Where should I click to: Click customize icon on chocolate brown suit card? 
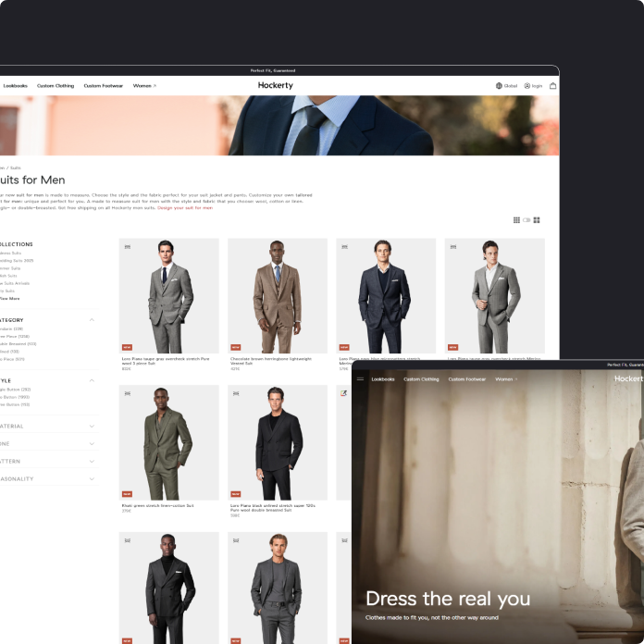235,247
